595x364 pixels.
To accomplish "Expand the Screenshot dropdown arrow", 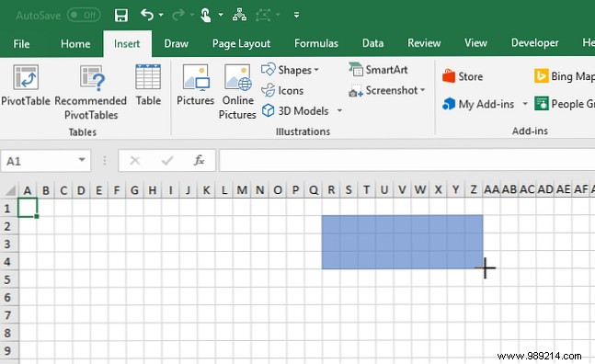I will tap(422, 90).
